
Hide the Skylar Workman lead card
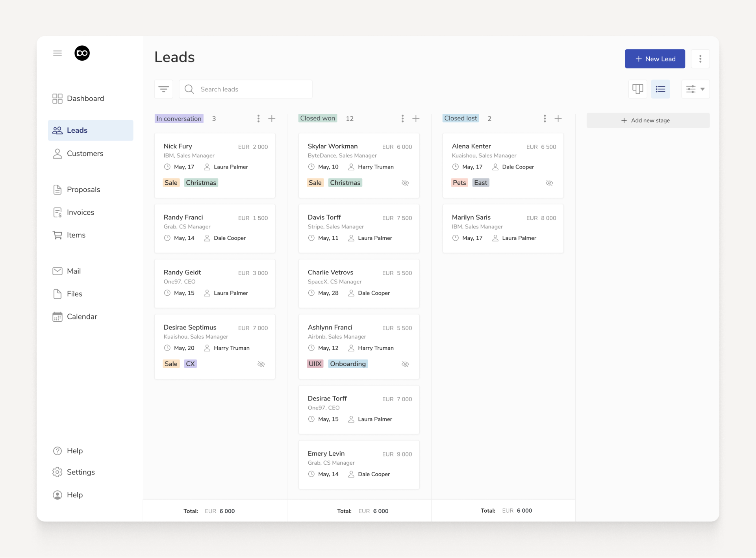point(406,183)
